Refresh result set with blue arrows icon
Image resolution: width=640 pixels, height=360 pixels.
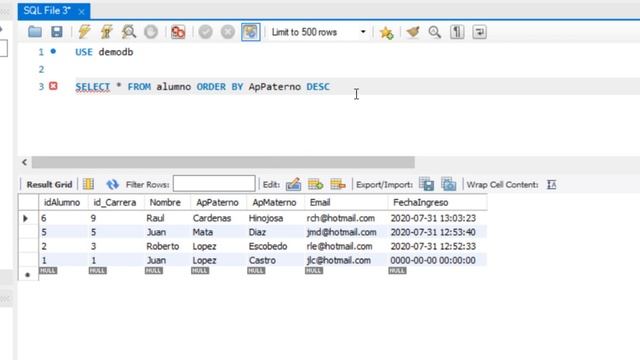point(112,184)
